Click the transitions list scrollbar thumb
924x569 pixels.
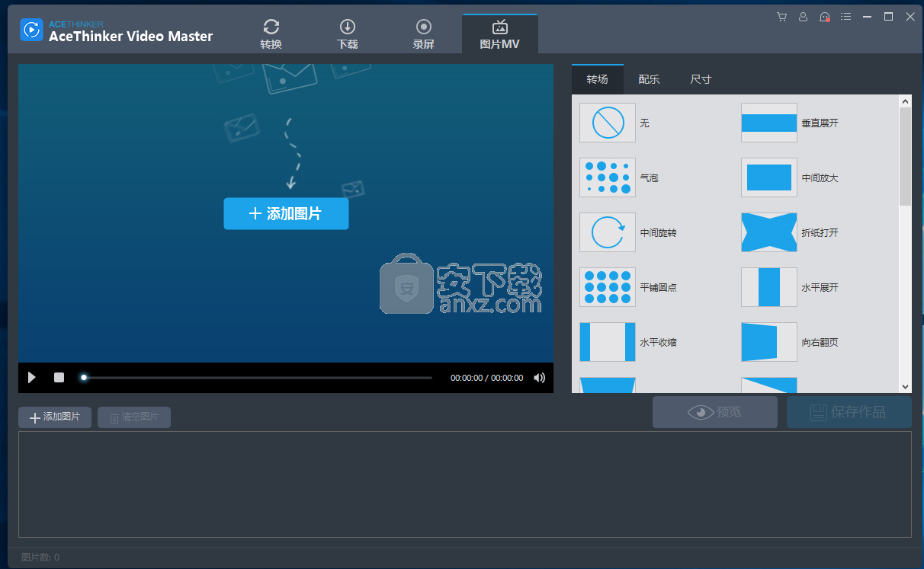click(906, 156)
